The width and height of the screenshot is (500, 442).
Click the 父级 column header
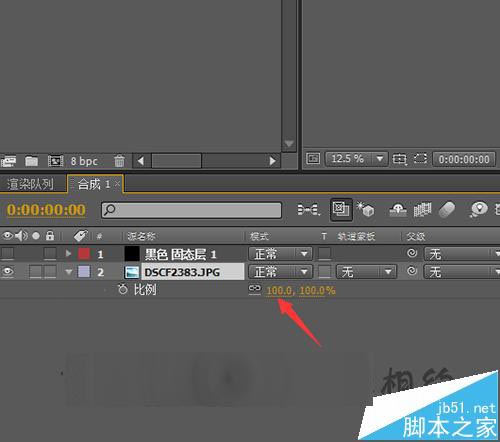[x=416, y=237]
